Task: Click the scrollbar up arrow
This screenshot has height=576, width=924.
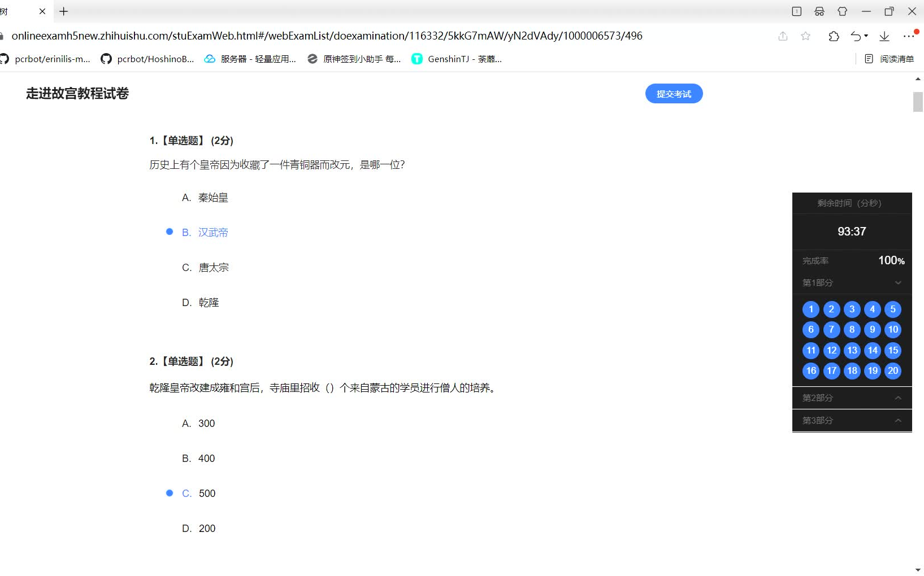Action: (918, 80)
